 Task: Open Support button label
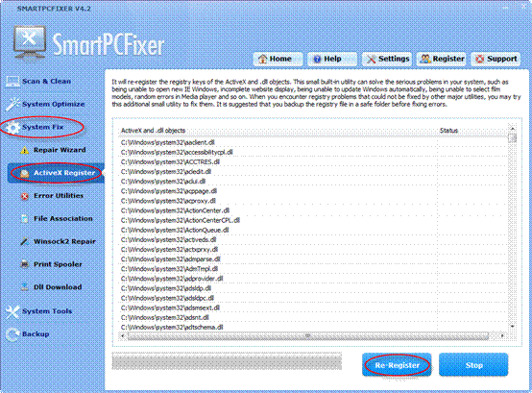pos(502,59)
